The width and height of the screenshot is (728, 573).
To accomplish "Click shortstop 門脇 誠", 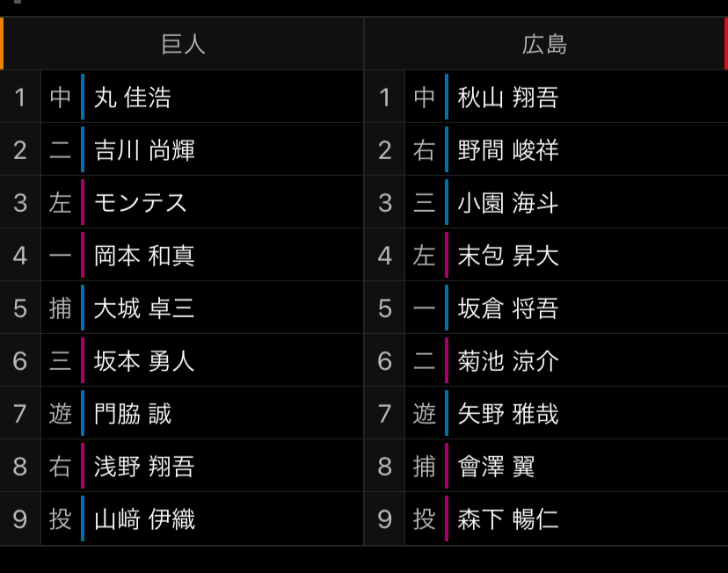I will 133,414.
